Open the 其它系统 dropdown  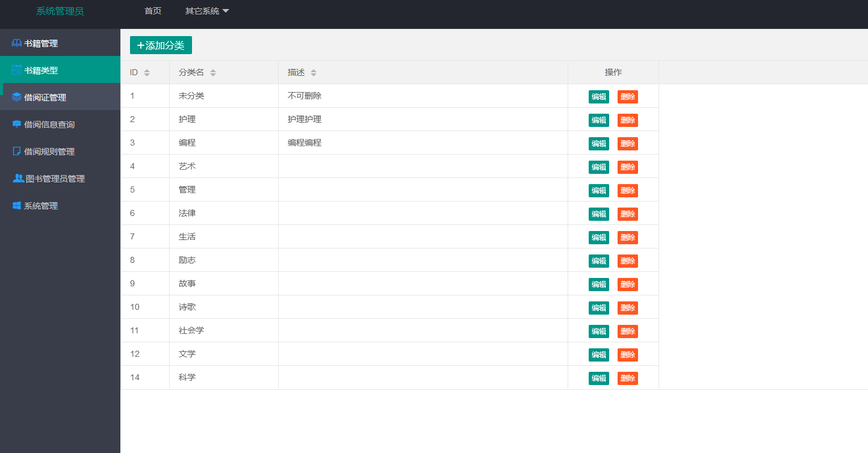207,11
